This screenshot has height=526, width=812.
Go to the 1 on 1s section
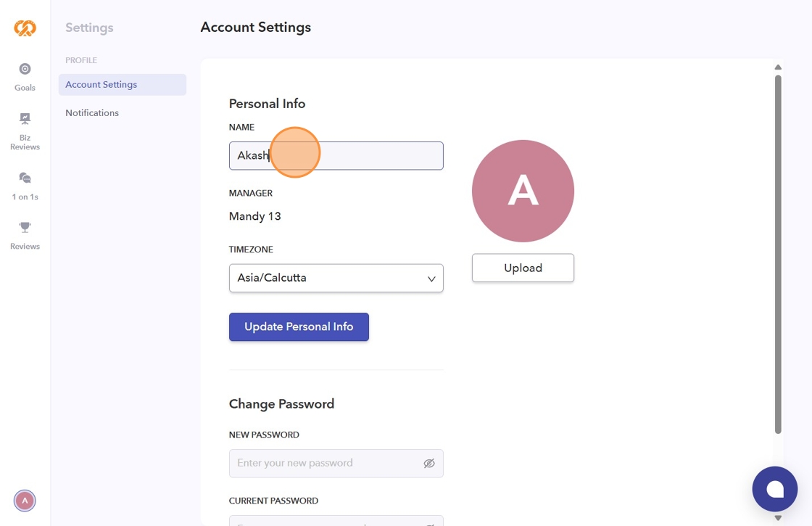(x=25, y=178)
